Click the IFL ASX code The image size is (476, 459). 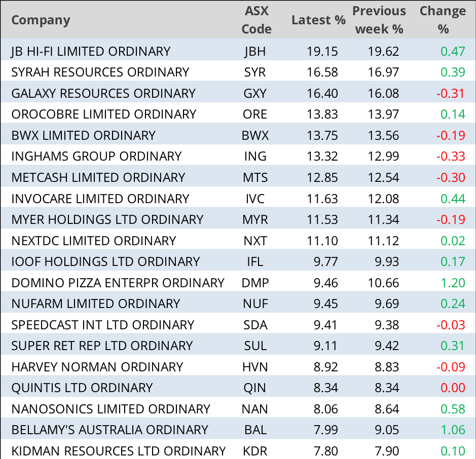[x=255, y=261]
